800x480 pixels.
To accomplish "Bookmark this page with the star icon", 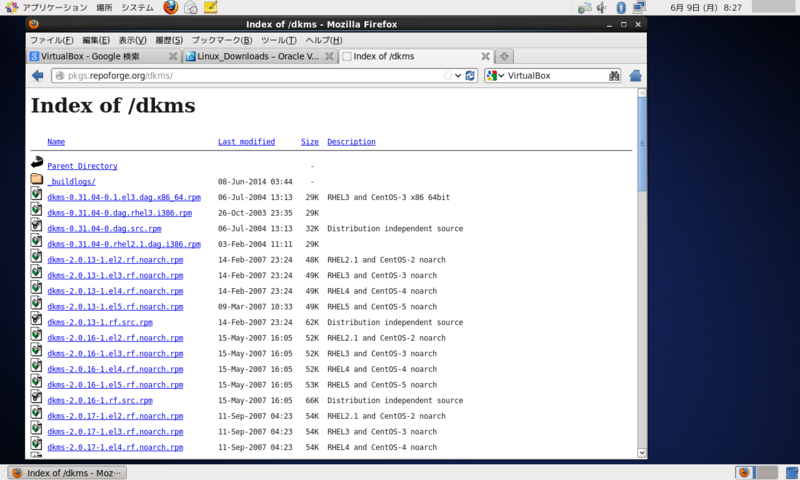I will tap(447, 75).
